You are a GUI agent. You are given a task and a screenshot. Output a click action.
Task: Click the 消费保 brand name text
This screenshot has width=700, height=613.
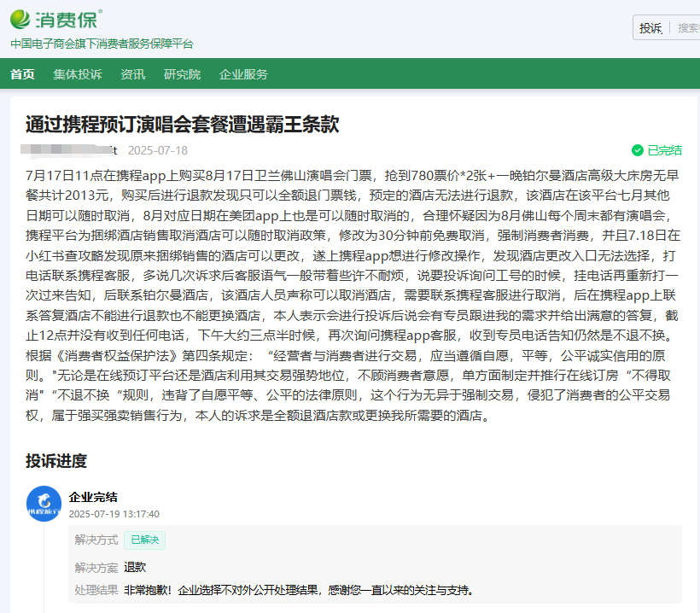tap(67, 20)
